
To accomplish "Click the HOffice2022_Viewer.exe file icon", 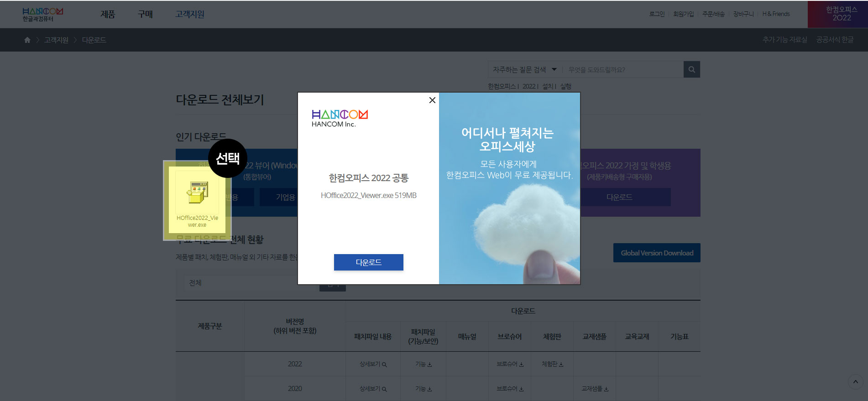I will pos(197,200).
